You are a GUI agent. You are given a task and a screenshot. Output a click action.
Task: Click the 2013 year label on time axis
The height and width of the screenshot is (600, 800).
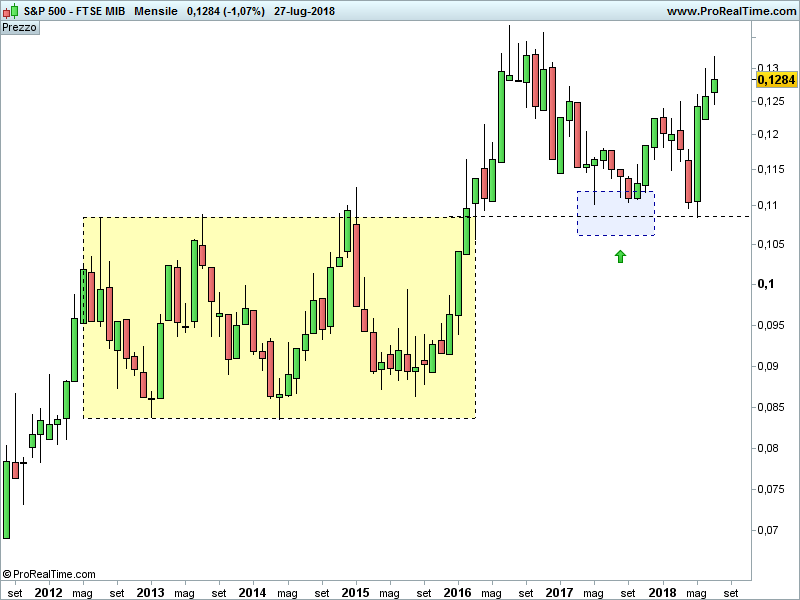(x=151, y=592)
